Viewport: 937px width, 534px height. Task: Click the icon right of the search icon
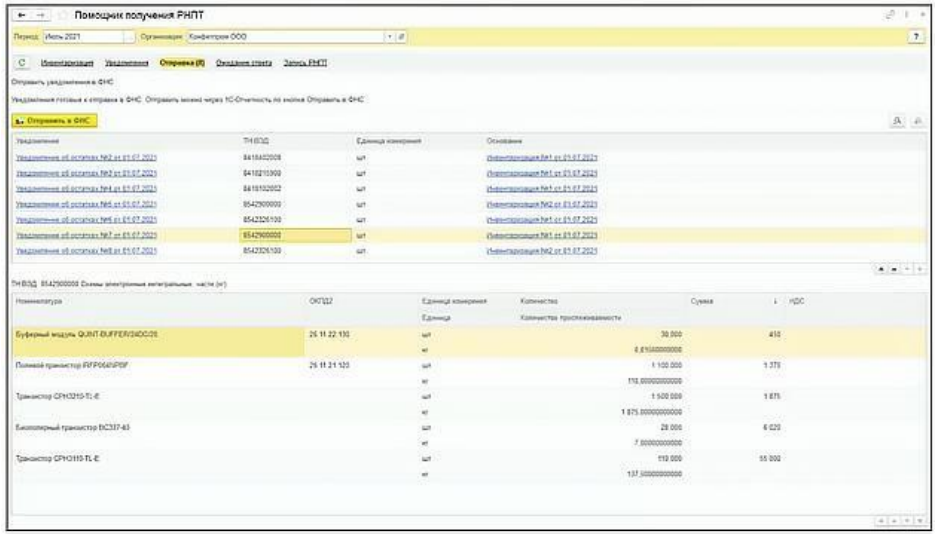pyautogui.click(x=917, y=121)
